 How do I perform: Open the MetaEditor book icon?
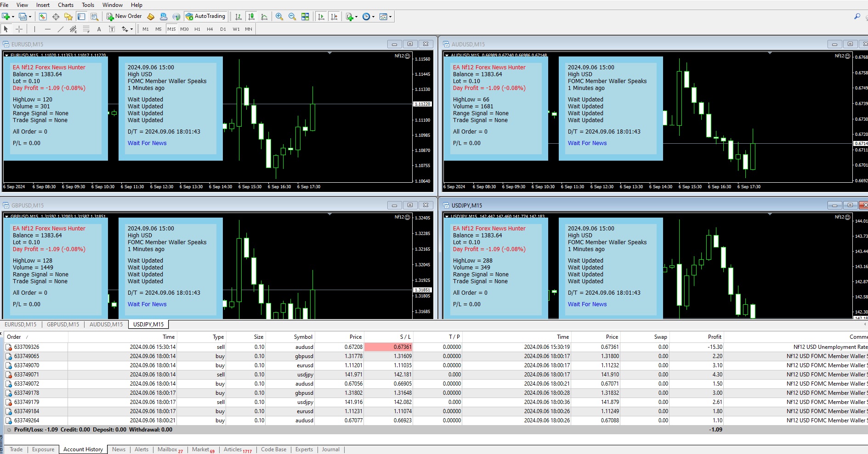[x=151, y=17]
